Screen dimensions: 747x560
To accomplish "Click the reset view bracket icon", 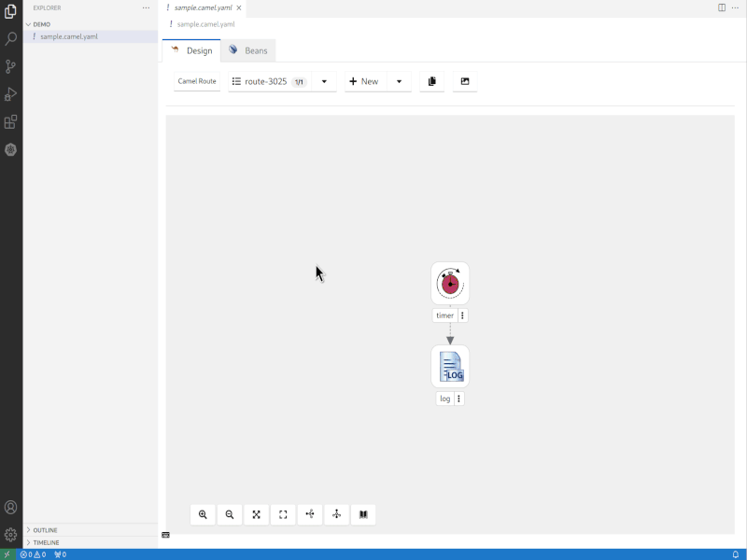I will 283,514.
